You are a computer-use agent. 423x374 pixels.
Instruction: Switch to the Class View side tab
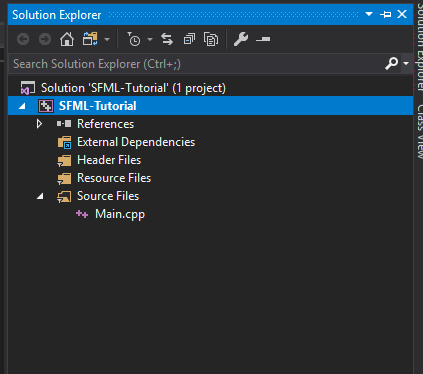tap(420, 131)
